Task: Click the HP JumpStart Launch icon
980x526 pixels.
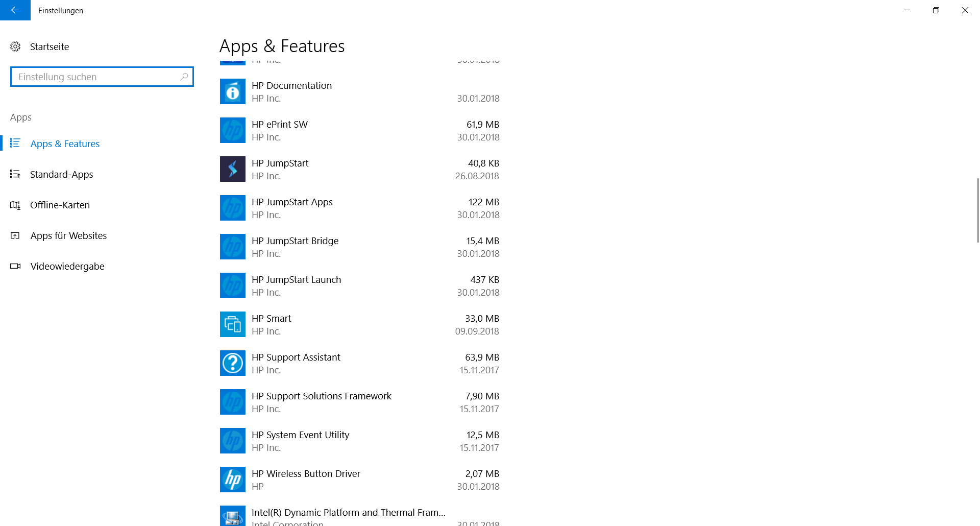Action: 233,285
